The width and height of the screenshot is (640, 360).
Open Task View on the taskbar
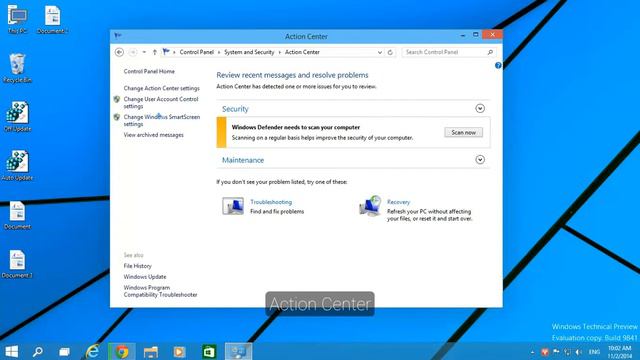pos(64,351)
